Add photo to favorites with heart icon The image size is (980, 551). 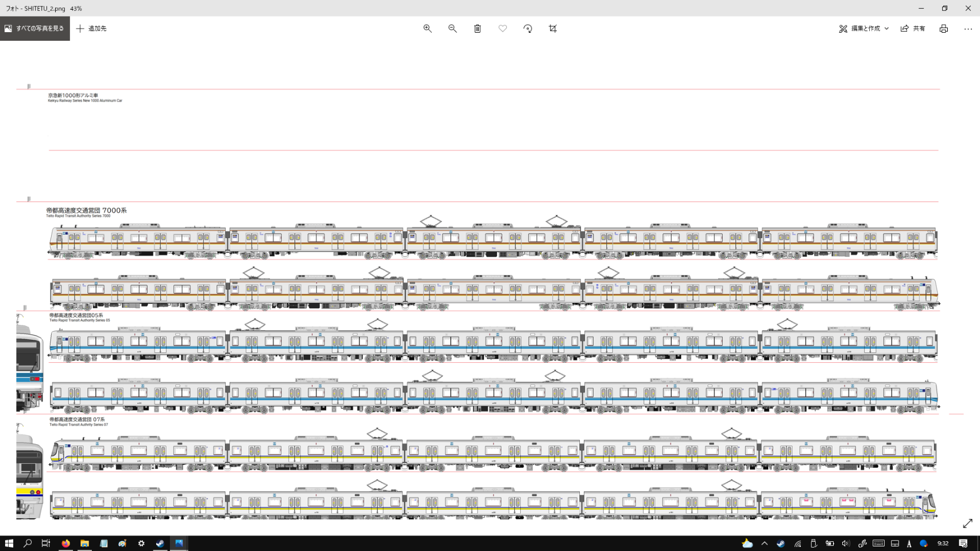(x=502, y=29)
